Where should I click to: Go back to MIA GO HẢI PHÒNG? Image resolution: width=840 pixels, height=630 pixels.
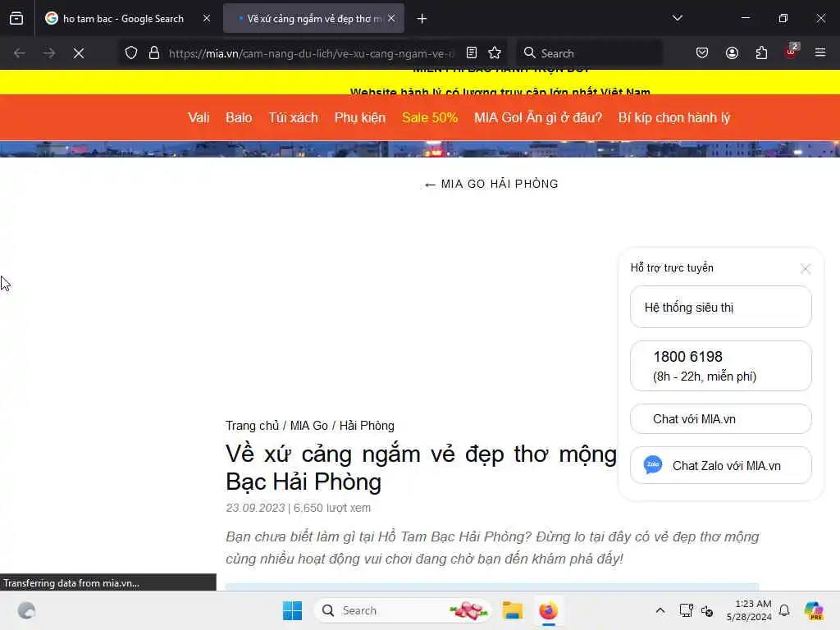tap(491, 184)
